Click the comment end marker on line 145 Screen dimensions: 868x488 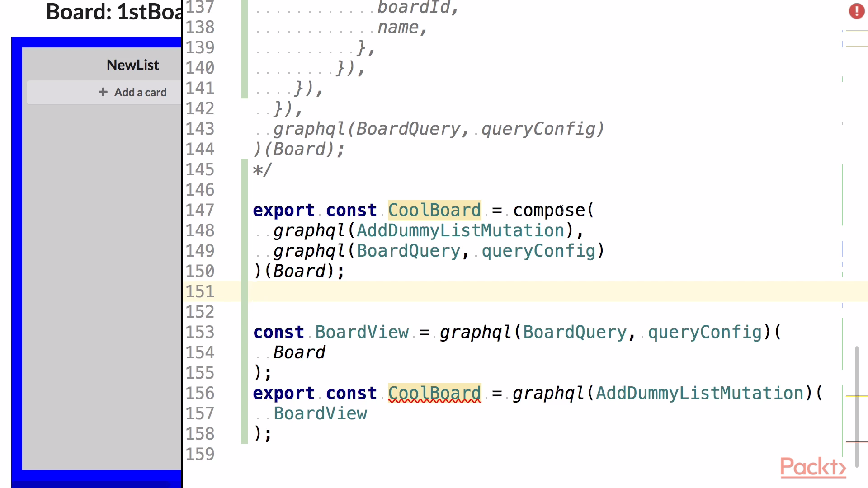[263, 170]
